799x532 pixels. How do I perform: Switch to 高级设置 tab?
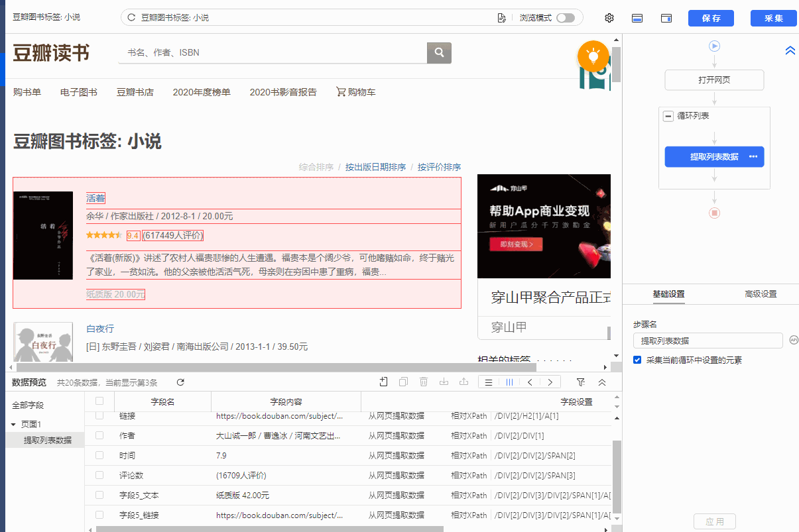tap(760, 294)
